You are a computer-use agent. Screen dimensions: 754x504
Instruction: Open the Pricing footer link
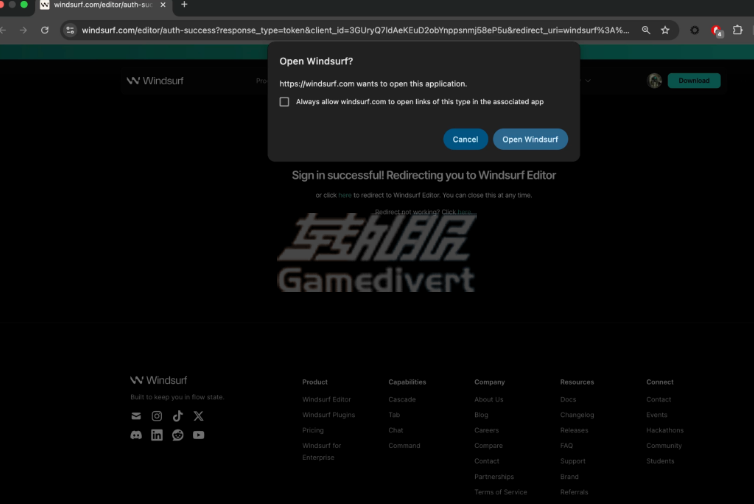point(313,430)
